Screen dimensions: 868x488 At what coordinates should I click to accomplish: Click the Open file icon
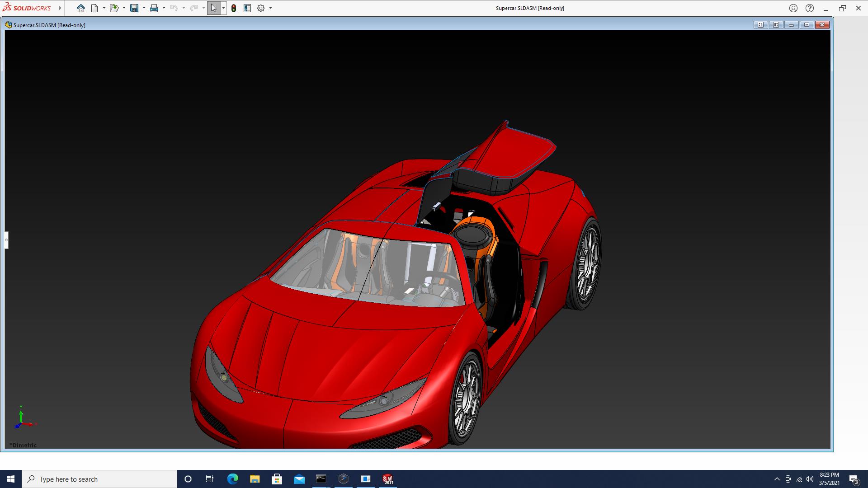pos(113,8)
